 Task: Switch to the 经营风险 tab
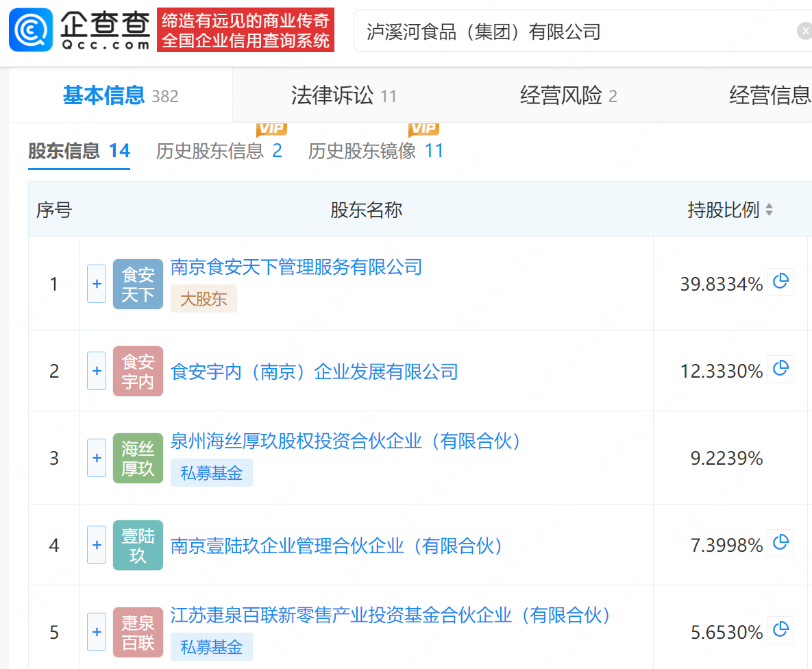coord(569,96)
